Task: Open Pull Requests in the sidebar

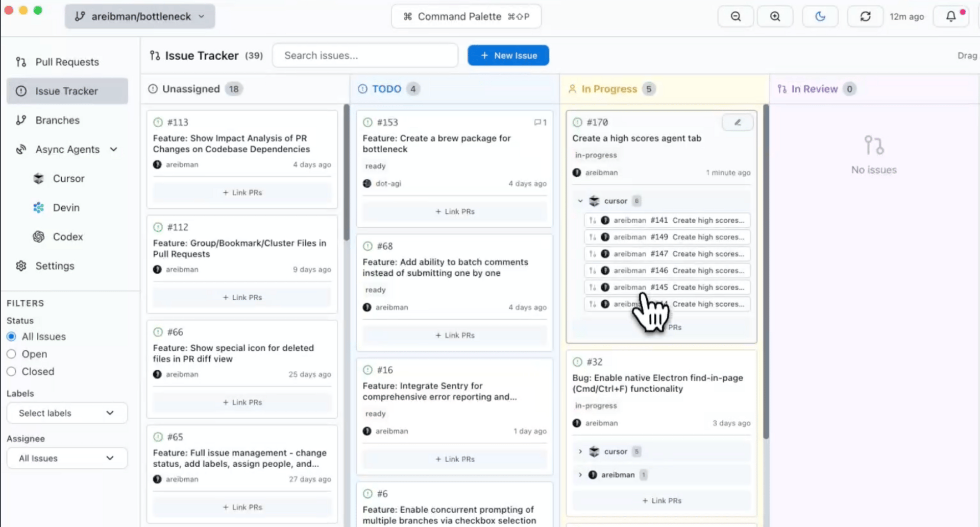Action: (67, 62)
